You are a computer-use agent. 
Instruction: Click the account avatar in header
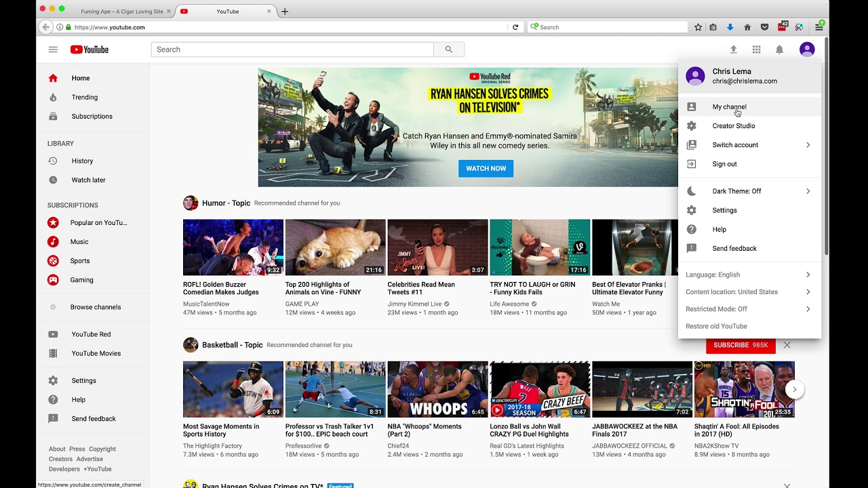(x=807, y=49)
